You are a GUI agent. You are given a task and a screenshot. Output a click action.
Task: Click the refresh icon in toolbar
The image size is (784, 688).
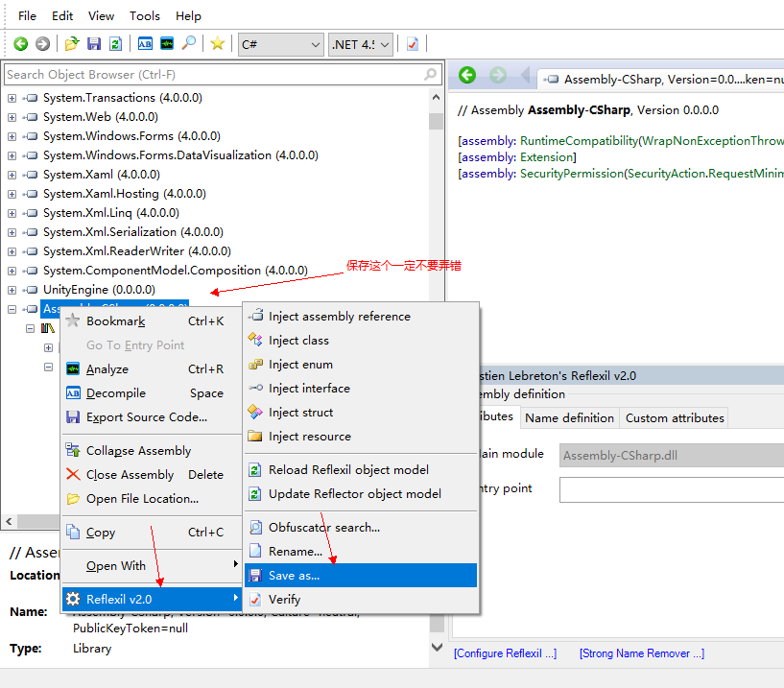coord(115,44)
